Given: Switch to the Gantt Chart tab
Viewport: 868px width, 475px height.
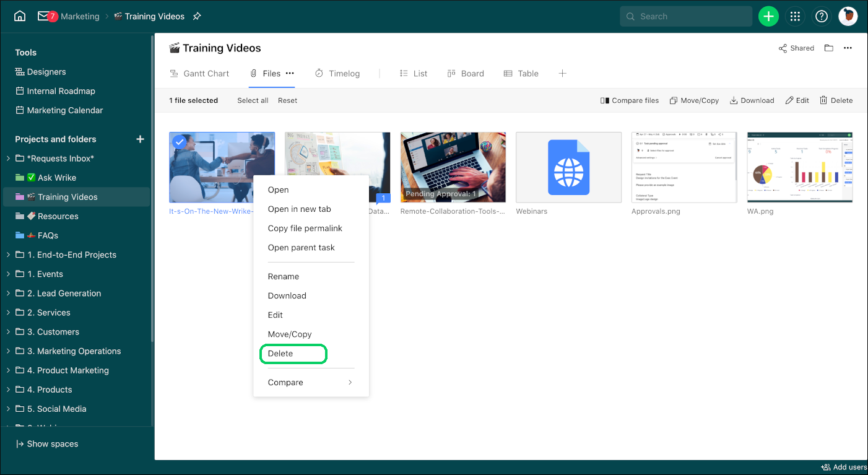Looking at the screenshot, I should [199, 74].
